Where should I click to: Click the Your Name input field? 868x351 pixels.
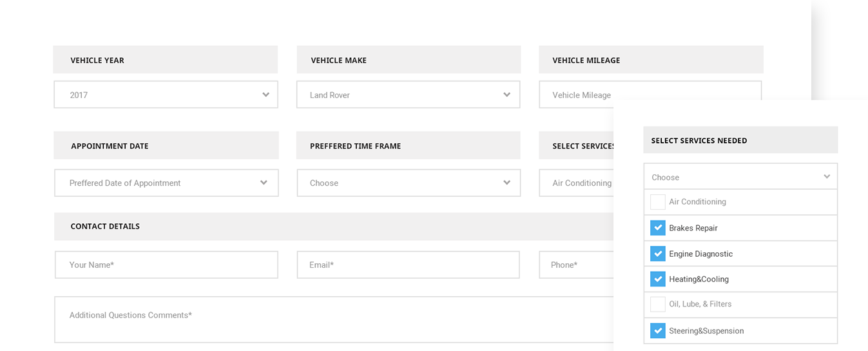(x=166, y=265)
